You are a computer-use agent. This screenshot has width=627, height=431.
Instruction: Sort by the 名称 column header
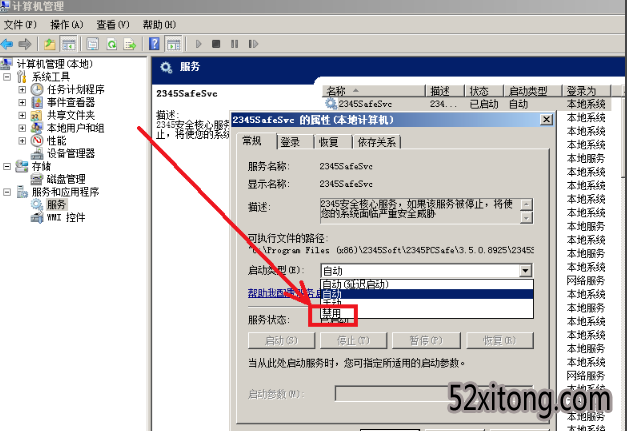(373, 91)
